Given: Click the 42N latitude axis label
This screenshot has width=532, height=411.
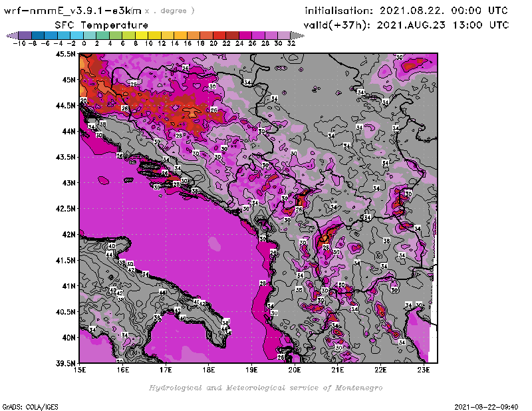Looking at the screenshot, I should coord(68,235).
